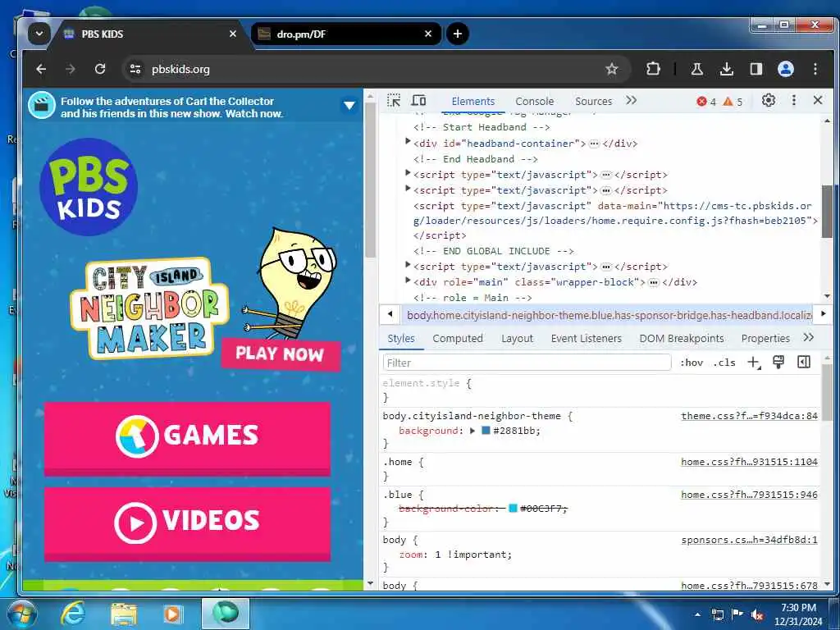Toggle the .cls element classes panel
The height and width of the screenshot is (630, 840).
tap(724, 363)
